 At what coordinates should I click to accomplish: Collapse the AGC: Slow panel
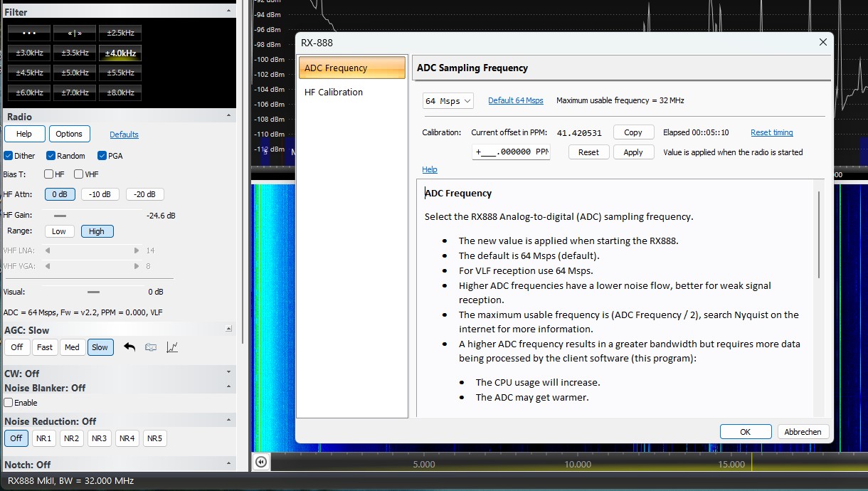228,329
